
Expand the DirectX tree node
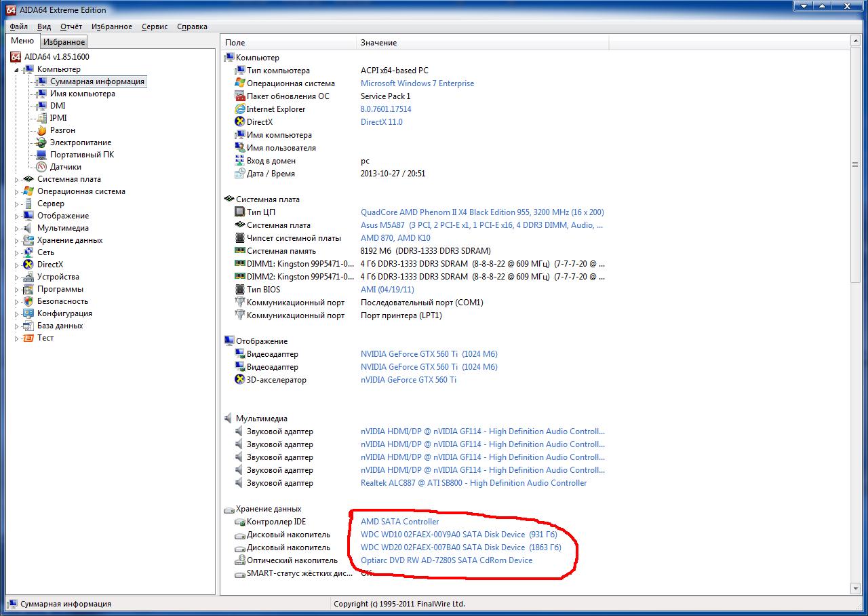pyautogui.click(x=17, y=265)
